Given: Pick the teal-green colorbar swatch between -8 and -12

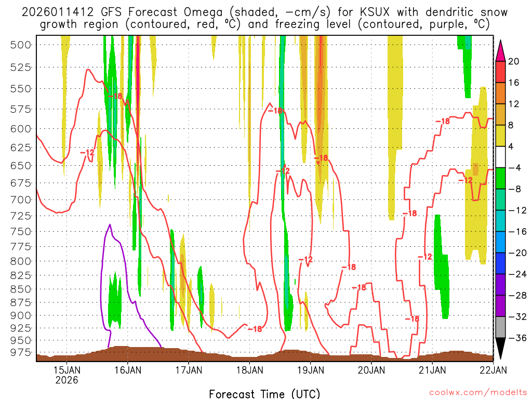Looking at the screenshot, I should (500, 199).
